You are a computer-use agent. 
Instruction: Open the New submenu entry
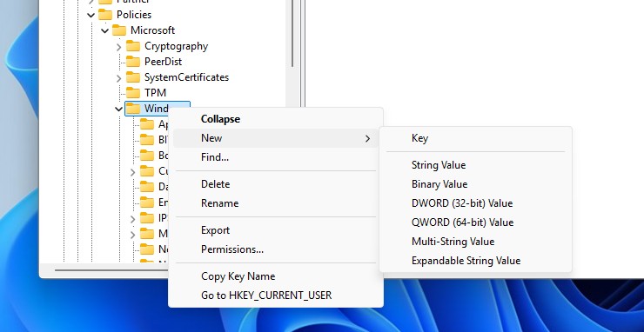(276, 138)
